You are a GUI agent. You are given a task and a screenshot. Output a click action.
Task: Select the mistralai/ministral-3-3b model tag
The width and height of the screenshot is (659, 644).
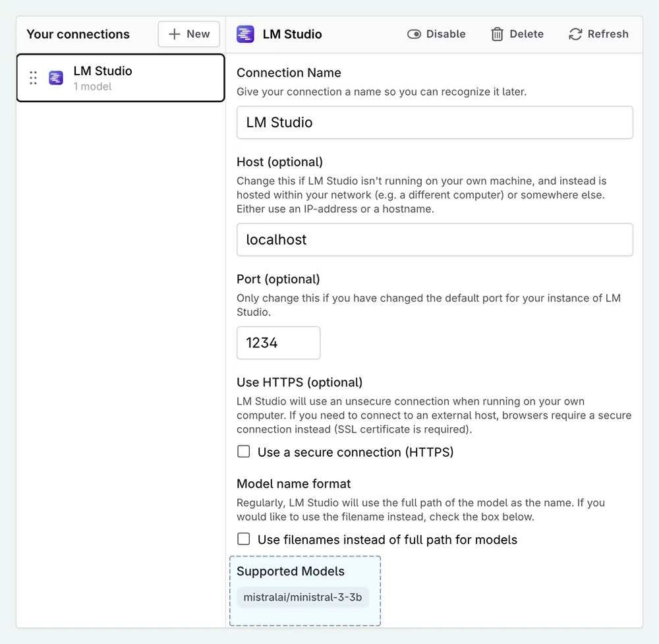coord(302,597)
